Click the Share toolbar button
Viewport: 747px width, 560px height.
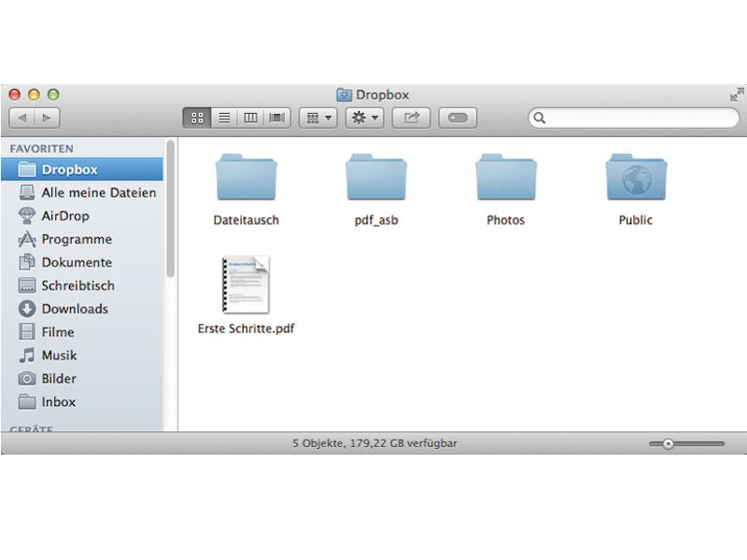click(x=411, y=118)
